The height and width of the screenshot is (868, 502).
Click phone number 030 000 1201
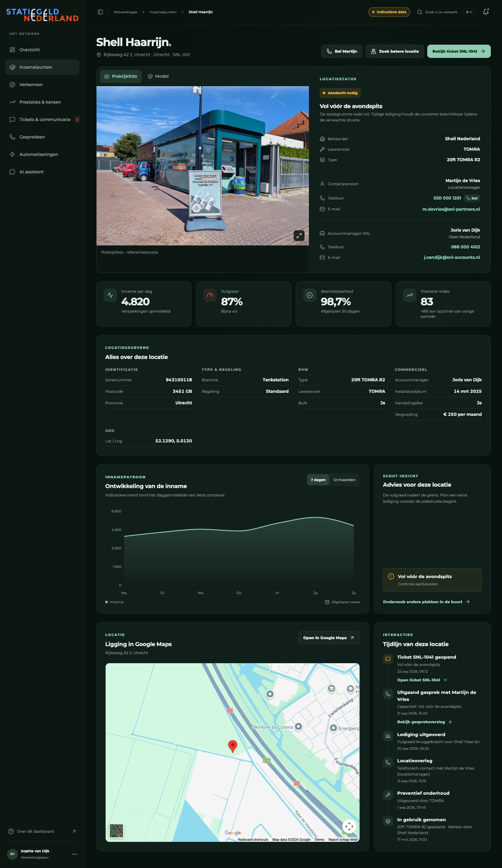click(x=447, y=198)
